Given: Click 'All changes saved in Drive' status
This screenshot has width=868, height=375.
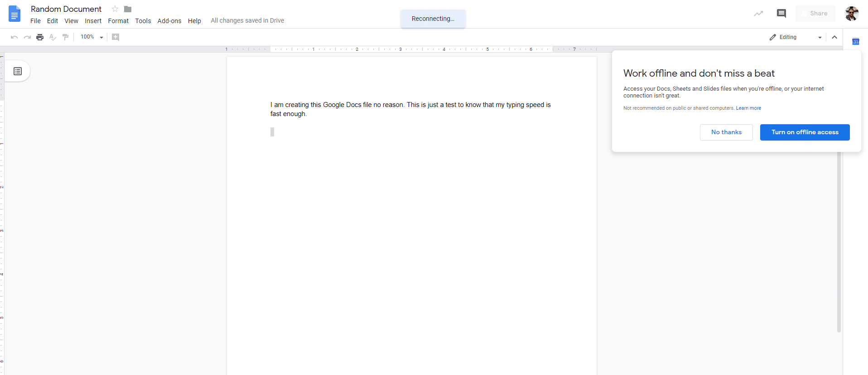Looking at the screenshot, I should pos(247,20).
